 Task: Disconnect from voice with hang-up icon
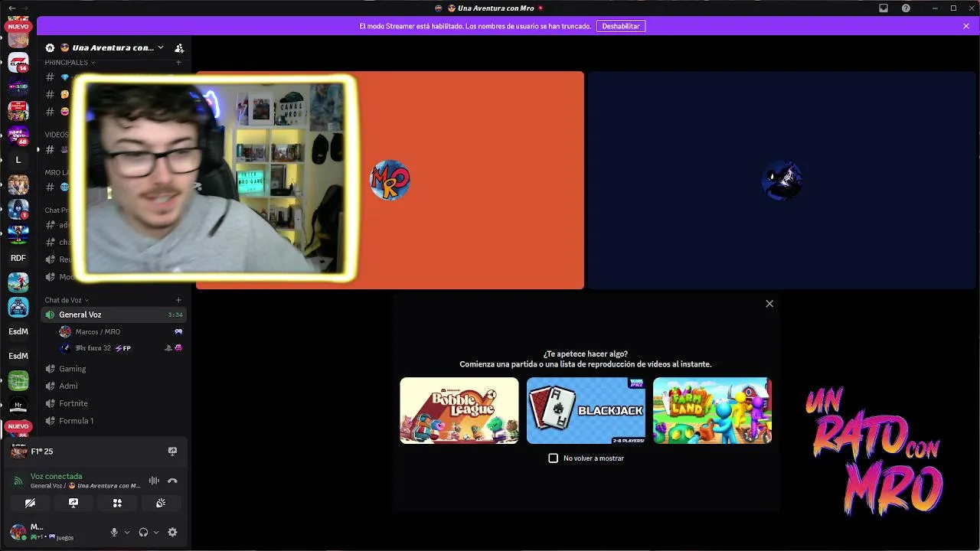click(x=172, y=481)
